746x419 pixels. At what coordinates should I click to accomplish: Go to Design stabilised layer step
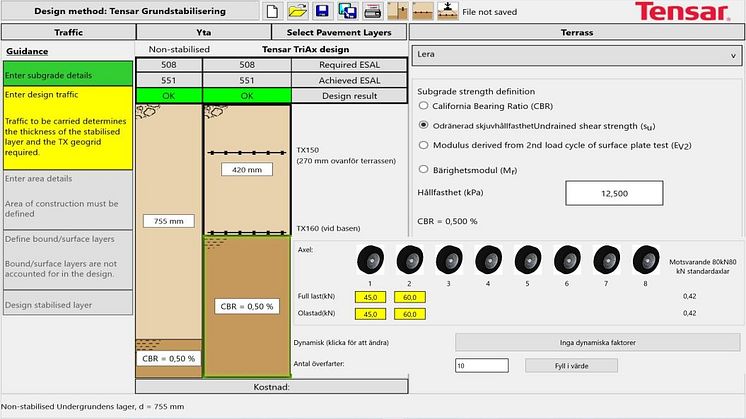pos(68,303)
